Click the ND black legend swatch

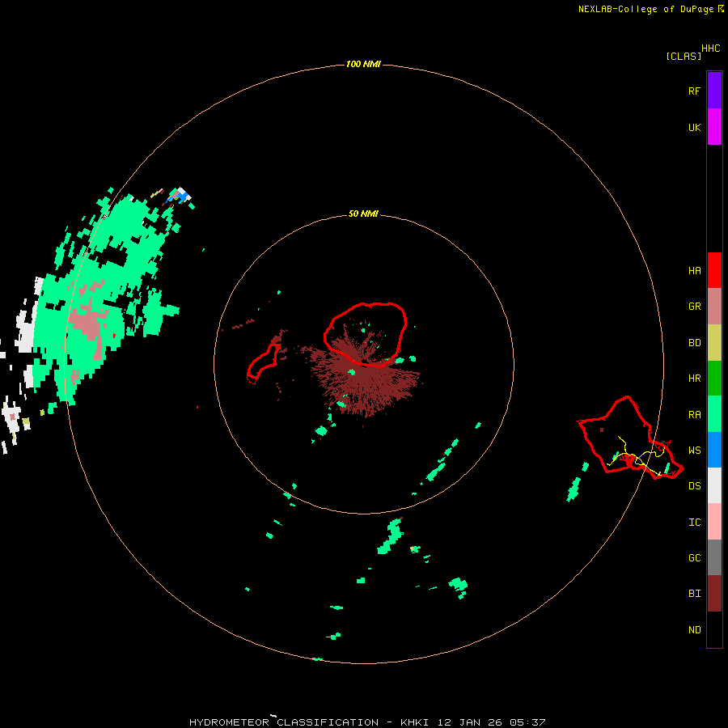(714, 629)
